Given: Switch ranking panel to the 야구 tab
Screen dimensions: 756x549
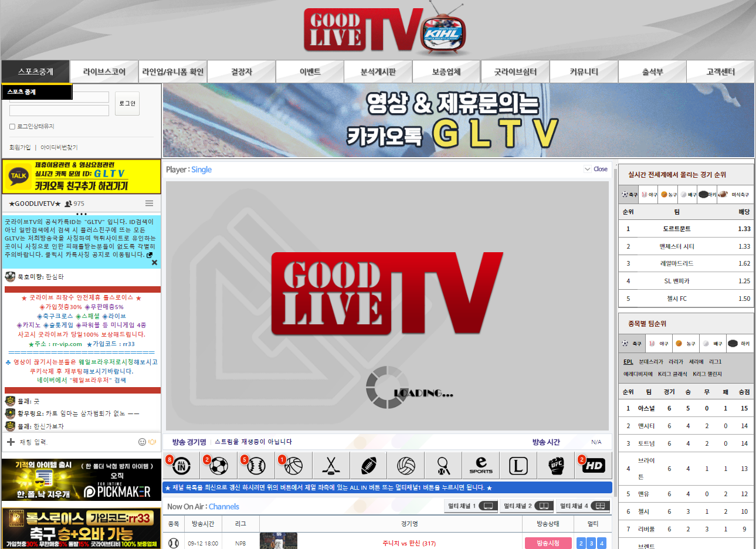Looking at the screenshot, I should tap(649, 194).
